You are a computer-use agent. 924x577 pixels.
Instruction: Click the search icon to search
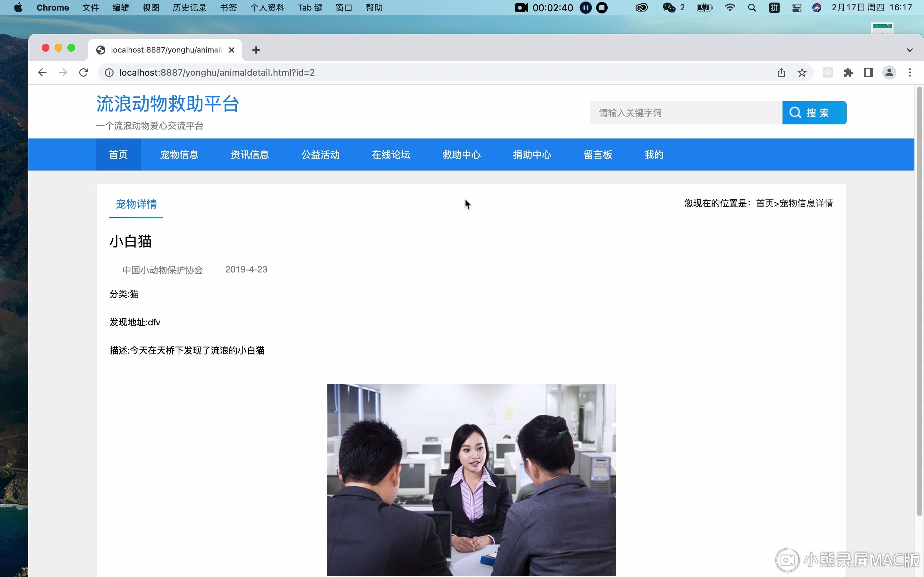click(x=796, y=112)
